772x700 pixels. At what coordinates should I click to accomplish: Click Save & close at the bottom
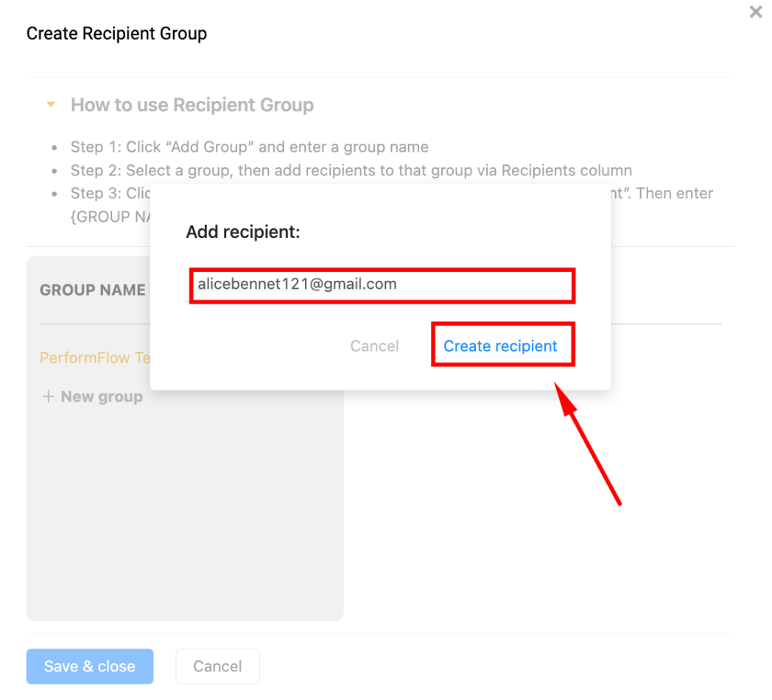(90, 666)
